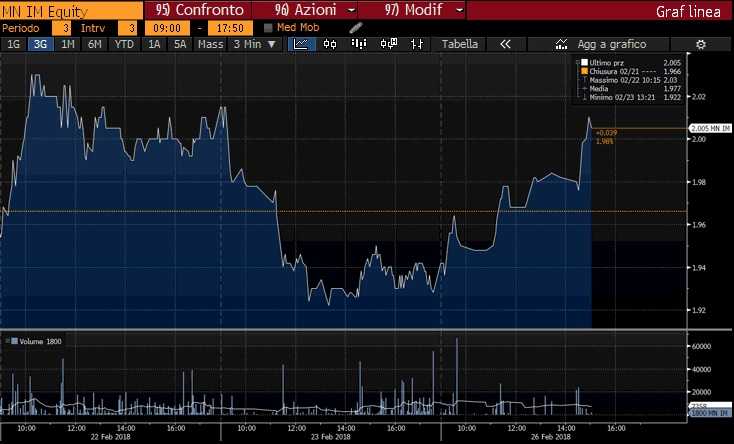Select the 3G period tab
The height and width of the screenshot is (444, 734).
(x=40, y=44)
